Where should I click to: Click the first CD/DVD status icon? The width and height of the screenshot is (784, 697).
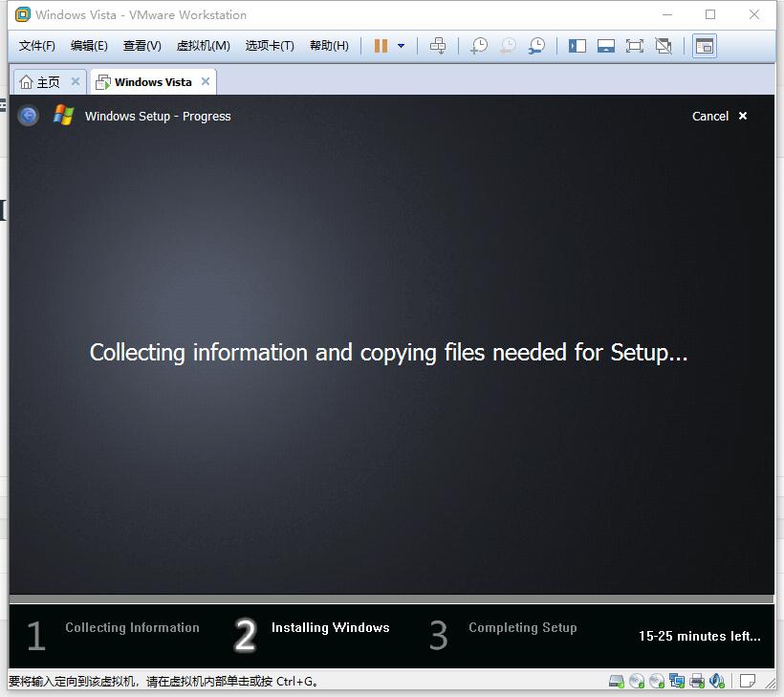pyautogui.click(x=637, y=681)
